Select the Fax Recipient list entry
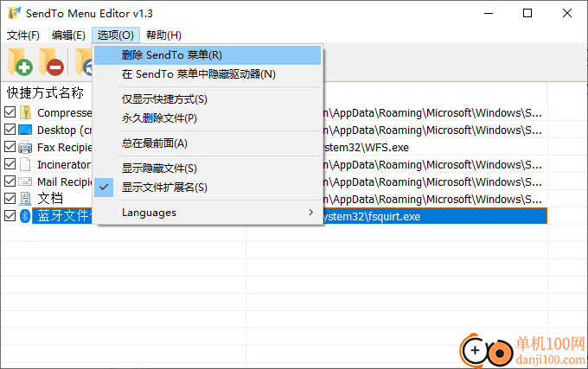588x369 pixels. tap(65, 147)
